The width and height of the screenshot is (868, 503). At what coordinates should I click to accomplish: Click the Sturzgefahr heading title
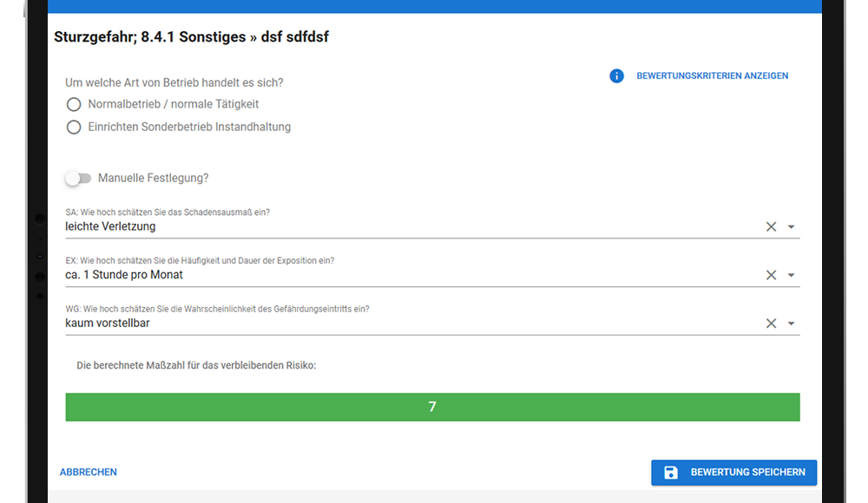(191, 37)
